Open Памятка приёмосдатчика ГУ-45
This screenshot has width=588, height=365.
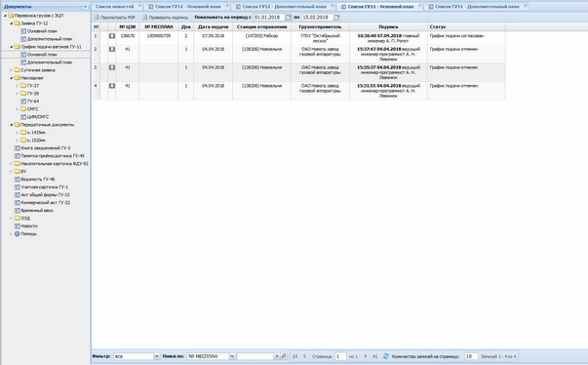coord(52,156)
